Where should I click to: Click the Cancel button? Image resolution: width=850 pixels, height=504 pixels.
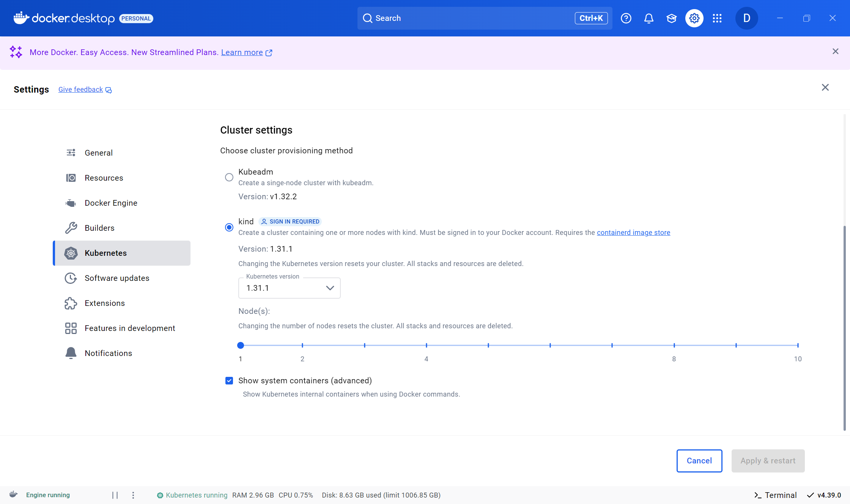[699, 461]
